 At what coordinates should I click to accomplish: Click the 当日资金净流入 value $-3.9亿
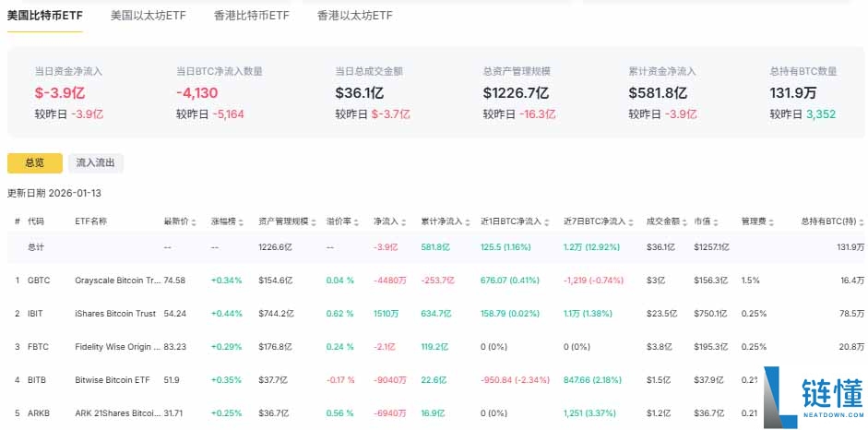[60, 93]
